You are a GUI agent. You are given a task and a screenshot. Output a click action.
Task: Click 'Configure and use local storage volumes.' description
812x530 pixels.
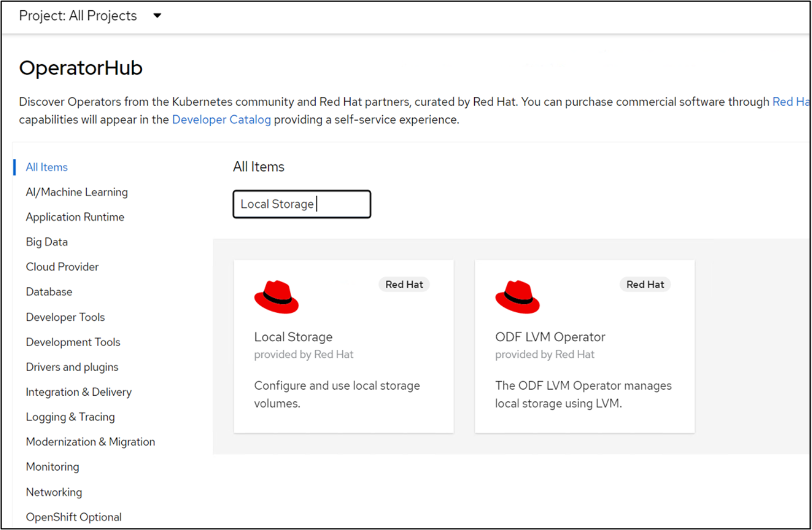[x=337, y=394]
